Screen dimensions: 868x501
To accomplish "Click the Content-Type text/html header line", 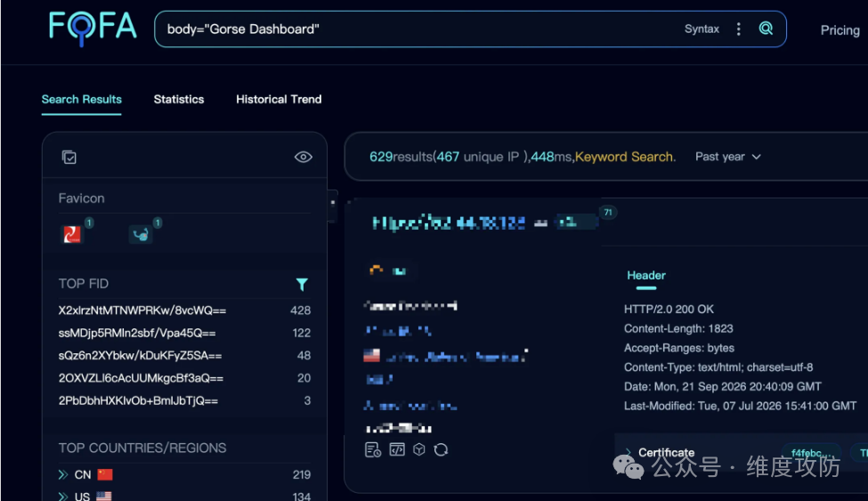I will 718,367.
